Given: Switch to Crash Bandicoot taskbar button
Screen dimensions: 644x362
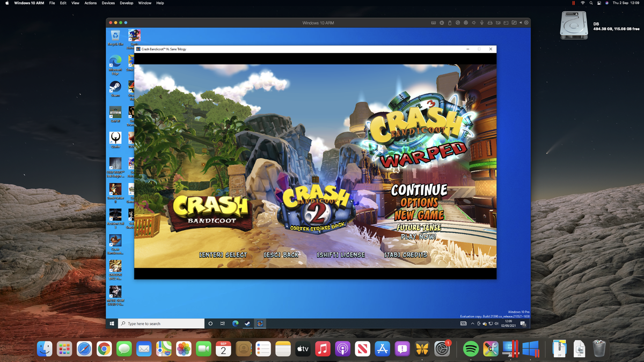Looking at the screenshot, I should [x=260, y=323].
